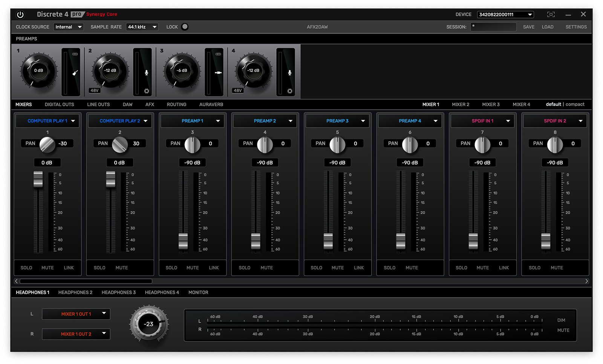Click the power icon beside Discrete 4

(20, 15)
